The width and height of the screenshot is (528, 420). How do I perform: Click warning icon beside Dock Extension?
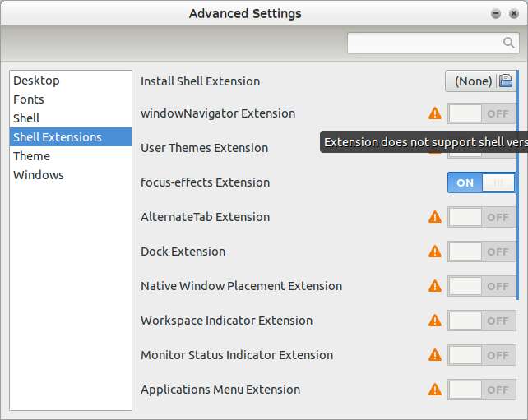435,252
